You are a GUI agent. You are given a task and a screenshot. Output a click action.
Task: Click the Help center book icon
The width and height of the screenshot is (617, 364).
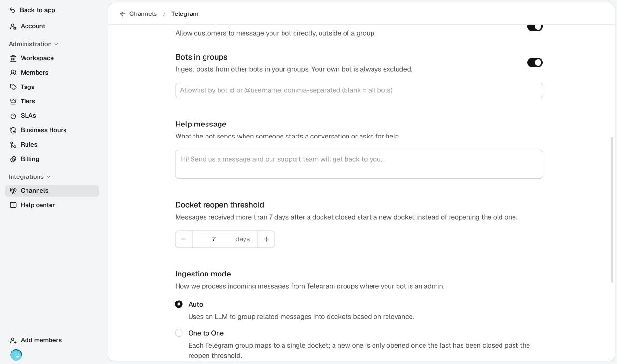click(x=13, y=205)
